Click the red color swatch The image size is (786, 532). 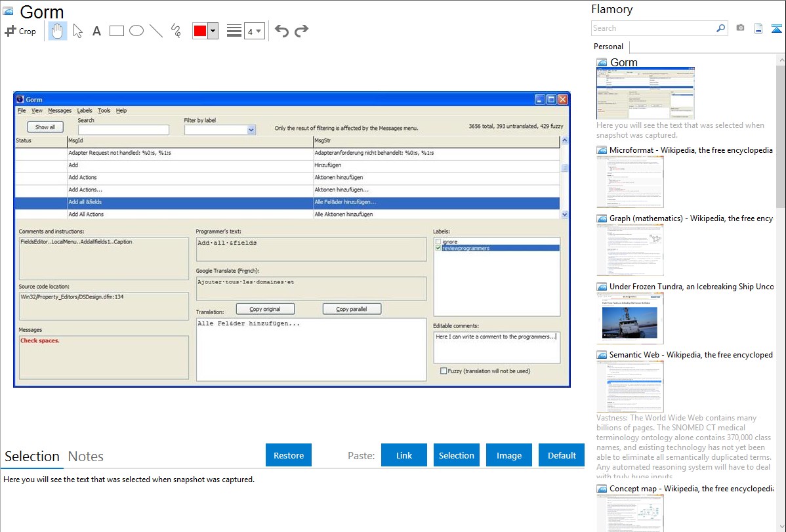point(200,31)
